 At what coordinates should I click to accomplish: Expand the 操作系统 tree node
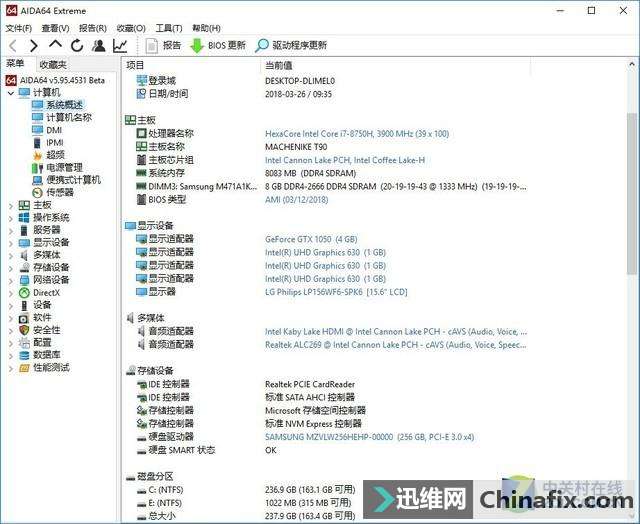pyautogui.click(x=11, y=218)
